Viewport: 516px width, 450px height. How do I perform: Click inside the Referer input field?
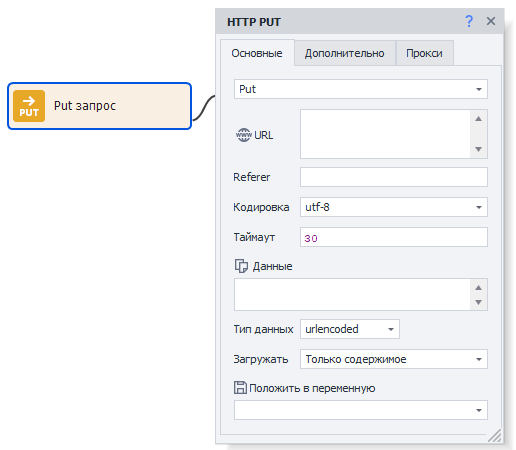[394, 177]
